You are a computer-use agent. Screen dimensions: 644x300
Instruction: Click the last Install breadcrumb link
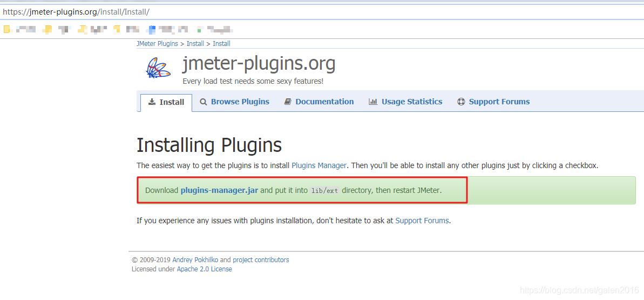click(221, 44)
